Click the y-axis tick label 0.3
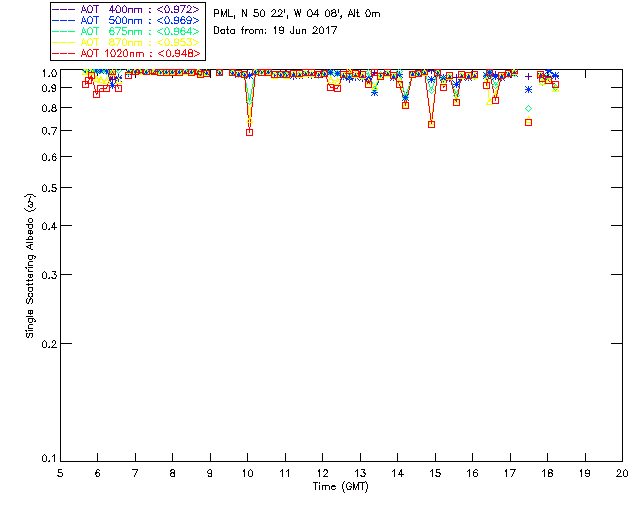 49,275
